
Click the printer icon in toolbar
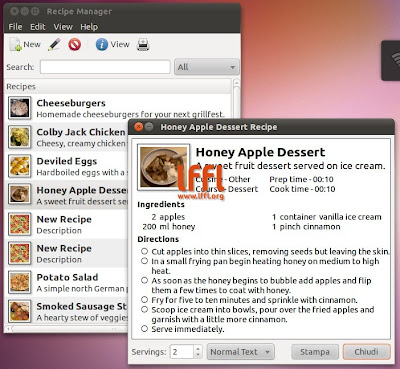point(143,44)
